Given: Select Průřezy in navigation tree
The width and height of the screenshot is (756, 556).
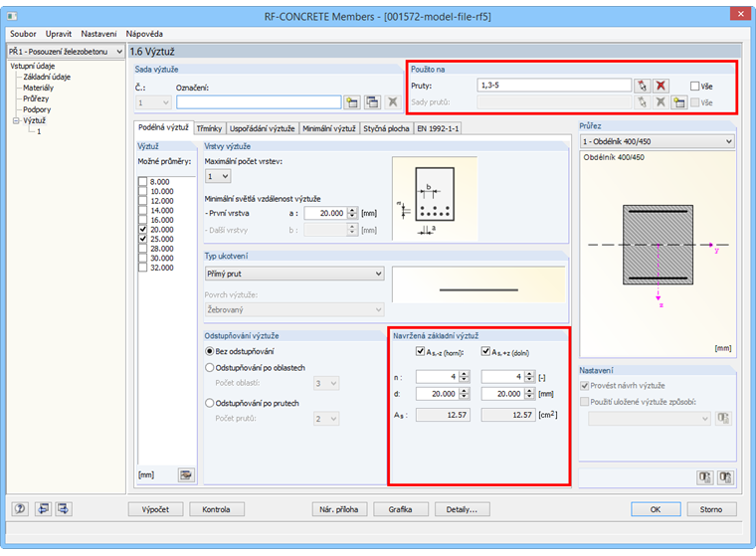Looking at the screenshot, I should [x=36, y=98].
